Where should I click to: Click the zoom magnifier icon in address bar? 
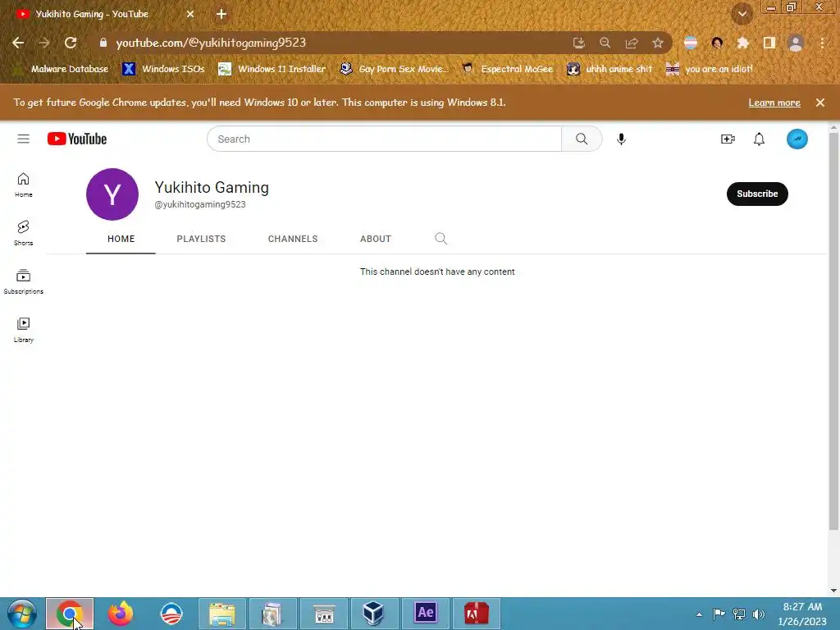coord(605,43)
